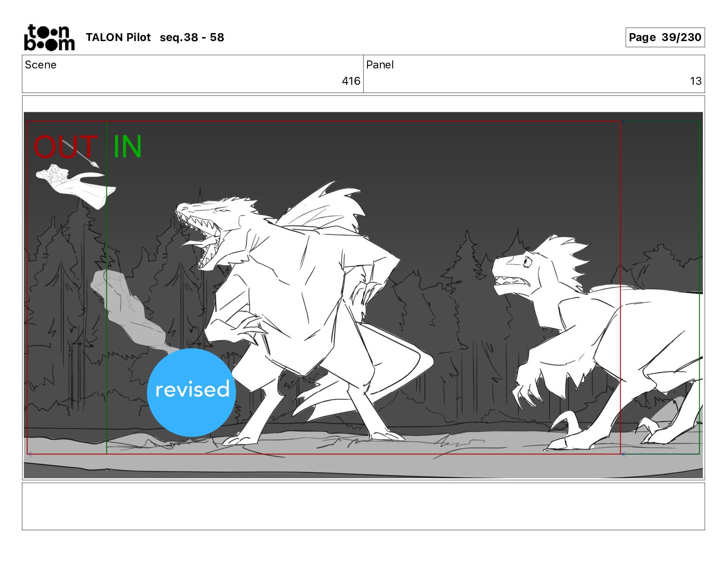
Task: Select the 'TALON Pilot seq.38 - 58' title
Action: [155, 37]
